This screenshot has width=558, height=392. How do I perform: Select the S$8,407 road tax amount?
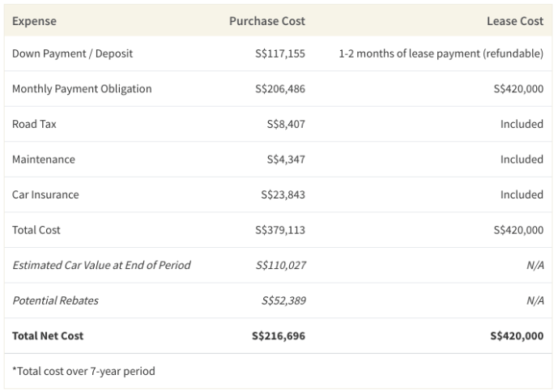pos(285,124)
